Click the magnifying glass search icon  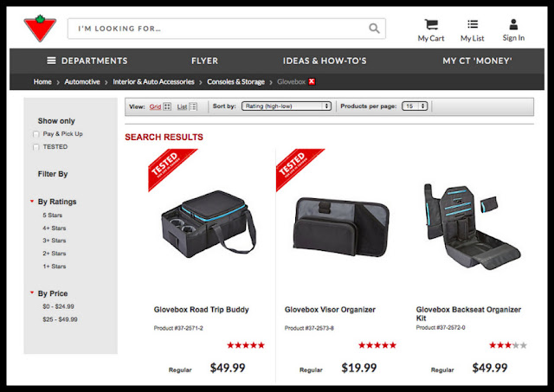click(x=374, y=29)
